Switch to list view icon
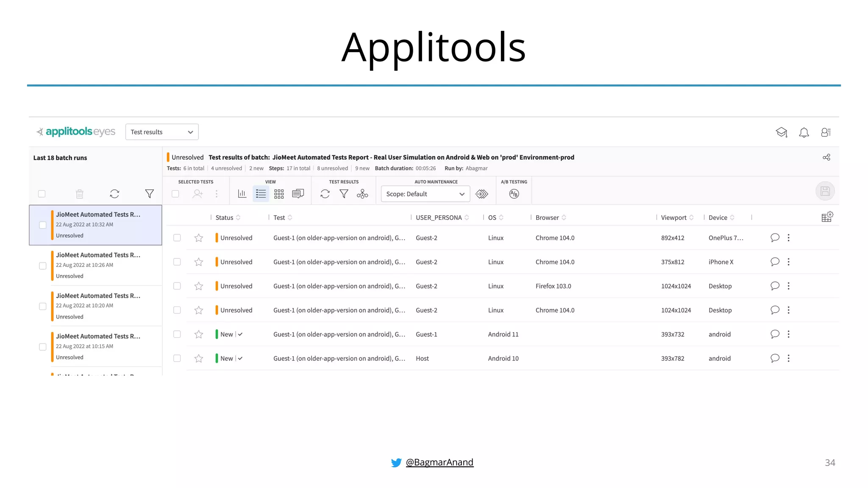The width and height of the screenshot is (868, 488). click(x=261, y=194)
